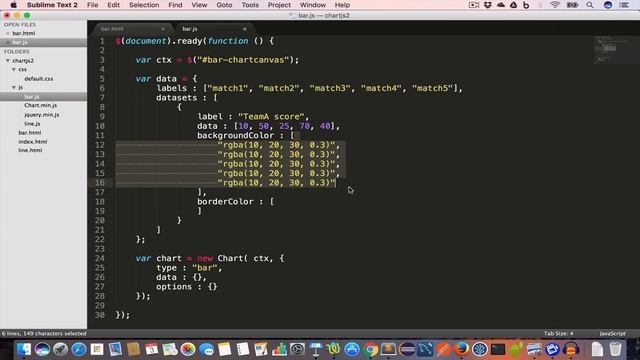Open Messages from the dock
The height and width of the screenshot is (360, 640).
pyautogui.click(x=206, y=349)
